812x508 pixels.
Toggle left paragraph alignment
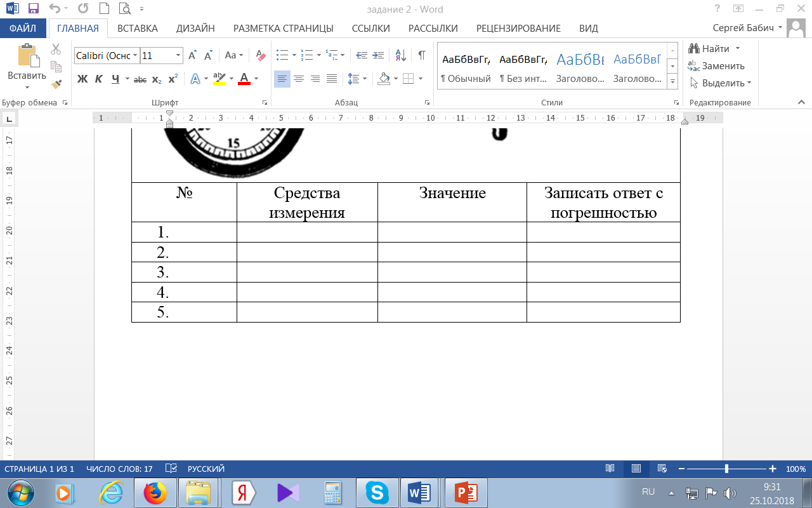[x=282, y=79]
